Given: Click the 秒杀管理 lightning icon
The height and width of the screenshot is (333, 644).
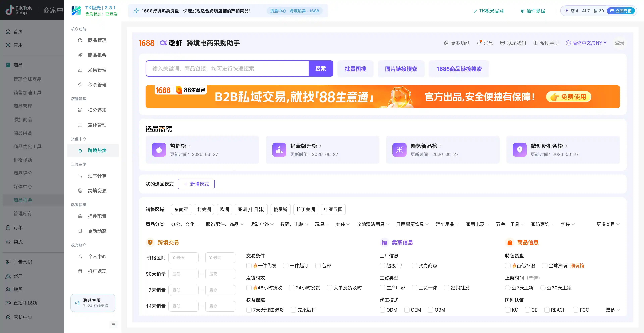Looking at the screenshot, I should 80,85.
